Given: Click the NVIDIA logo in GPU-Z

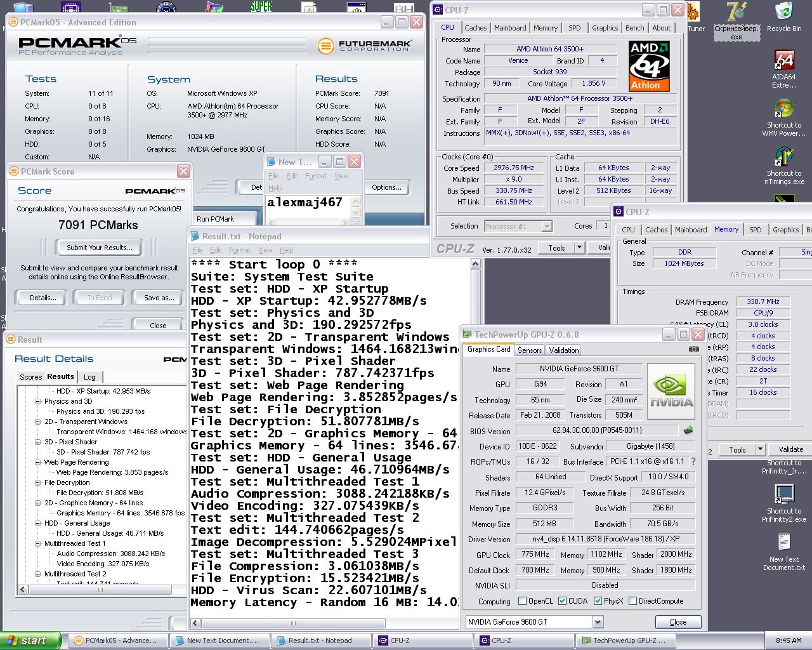Looking at the screenshot, I should point(672,391).
